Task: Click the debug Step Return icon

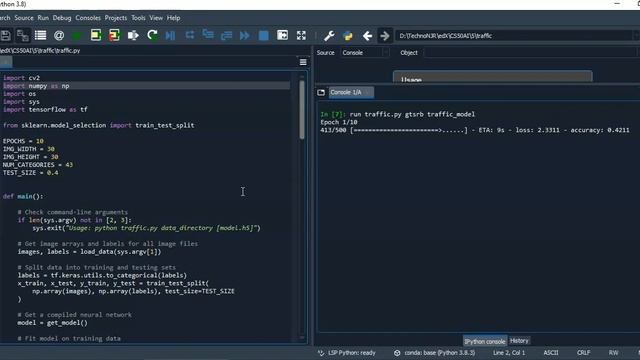Action: point(226,36)
